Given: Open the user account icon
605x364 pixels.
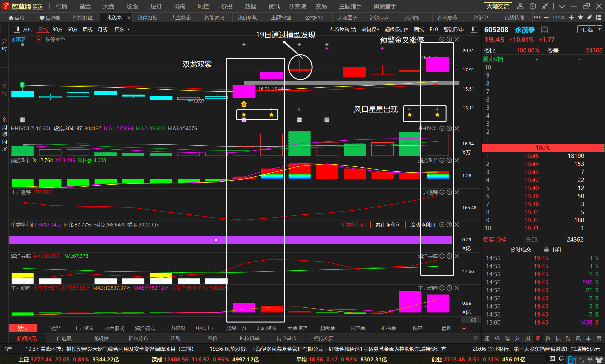Looking at the screenshot, I should 520,6.
